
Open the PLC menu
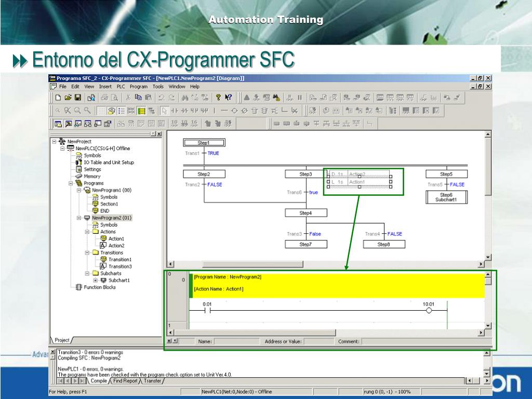coord(121,87)
